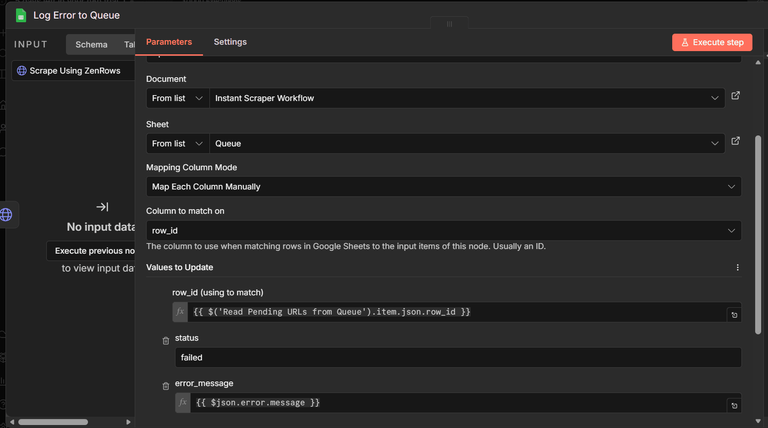Open Values to Update options menu

(737, 267)
